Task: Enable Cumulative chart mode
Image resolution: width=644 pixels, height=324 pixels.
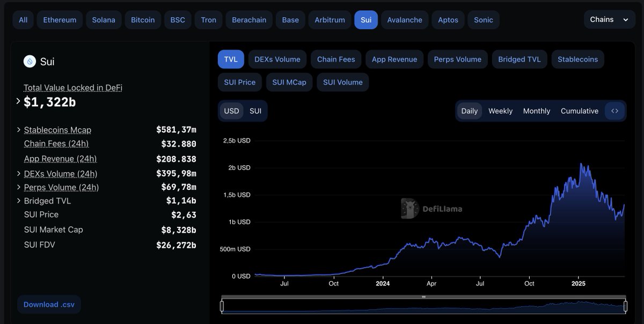Action: 580,111
